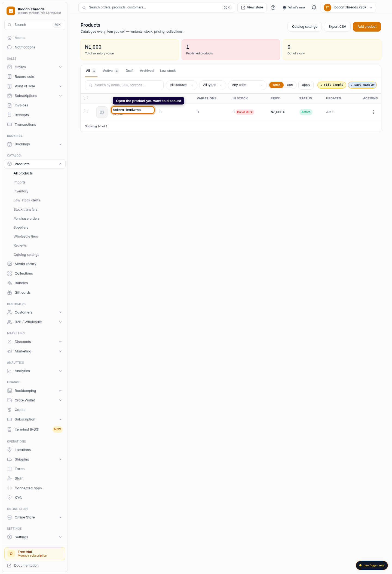Click the Free trial star icon
The width and height of the screenshot is (392, 574).
pyautogui.click(x=11, y=554)
